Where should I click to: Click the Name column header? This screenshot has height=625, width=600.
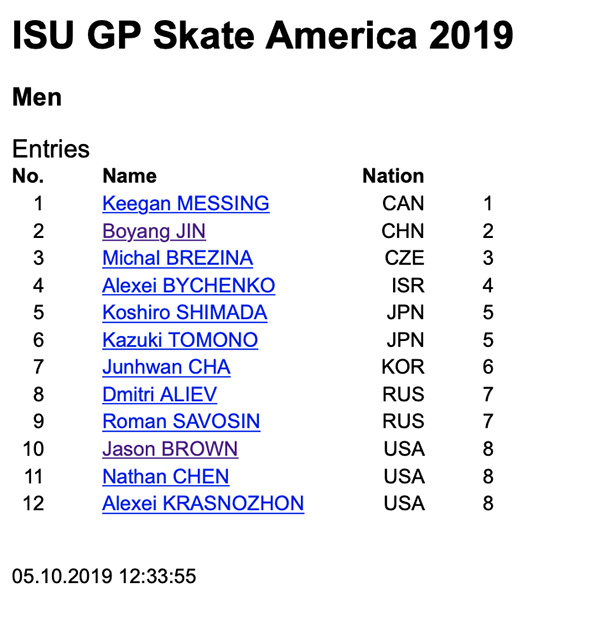(x=130, y=176)
